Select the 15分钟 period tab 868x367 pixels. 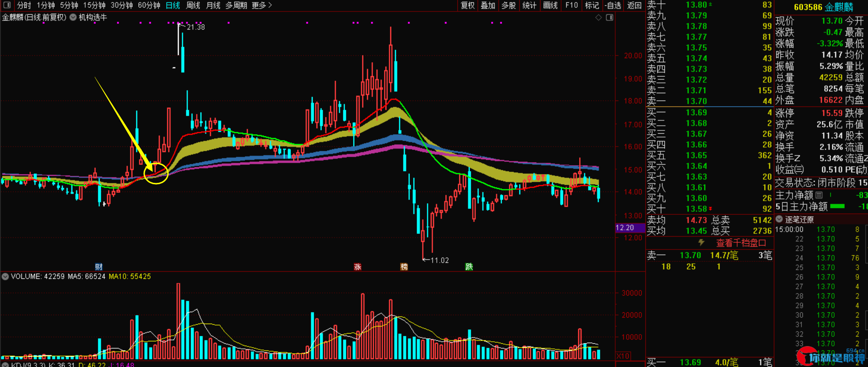tap(94, 5)
